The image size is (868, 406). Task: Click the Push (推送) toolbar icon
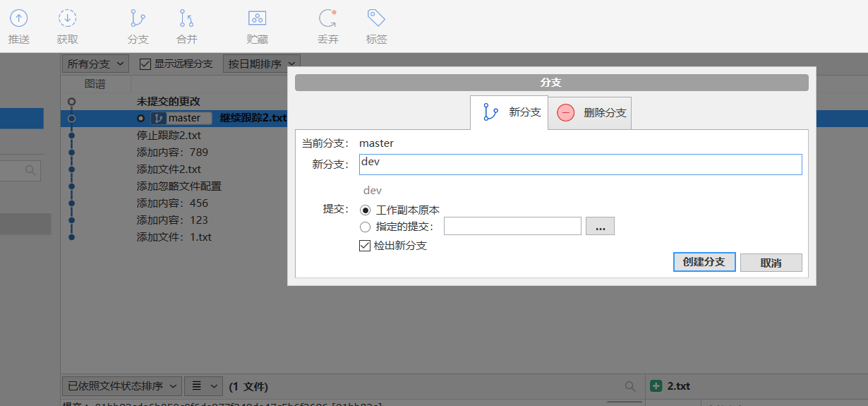pos(19,19)
